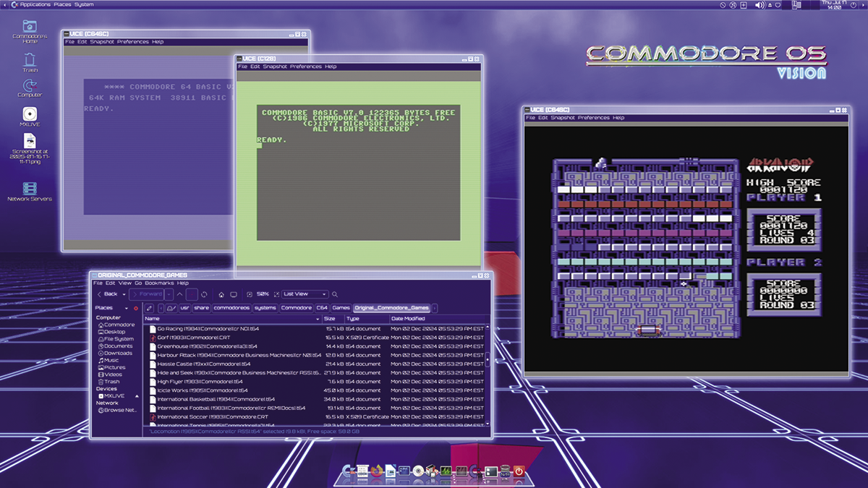Close the Places sidebar with red button

coord(136,309)
